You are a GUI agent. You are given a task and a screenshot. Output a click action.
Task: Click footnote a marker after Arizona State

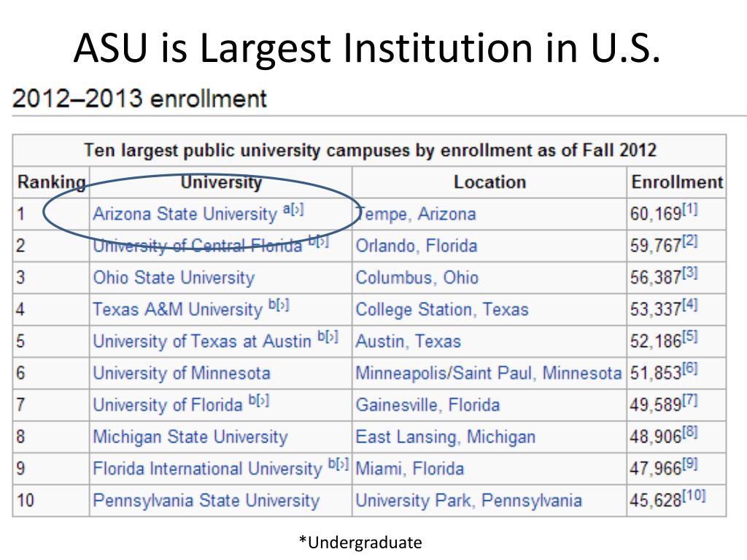(287, 209)
